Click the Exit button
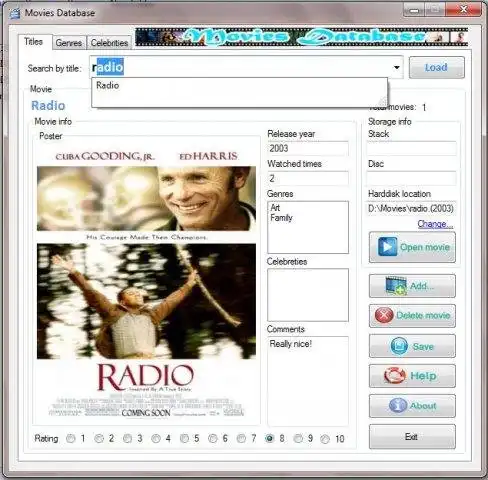 coord(412,437)
